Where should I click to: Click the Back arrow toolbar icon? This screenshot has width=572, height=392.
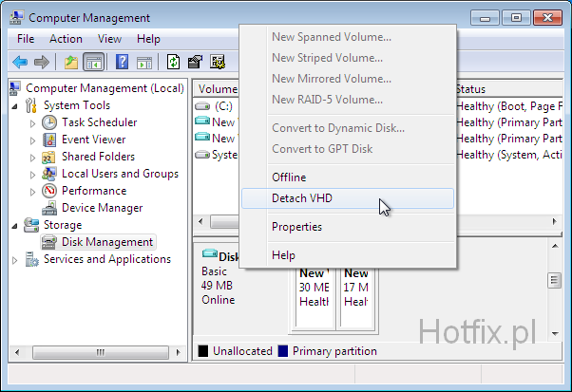19,63
